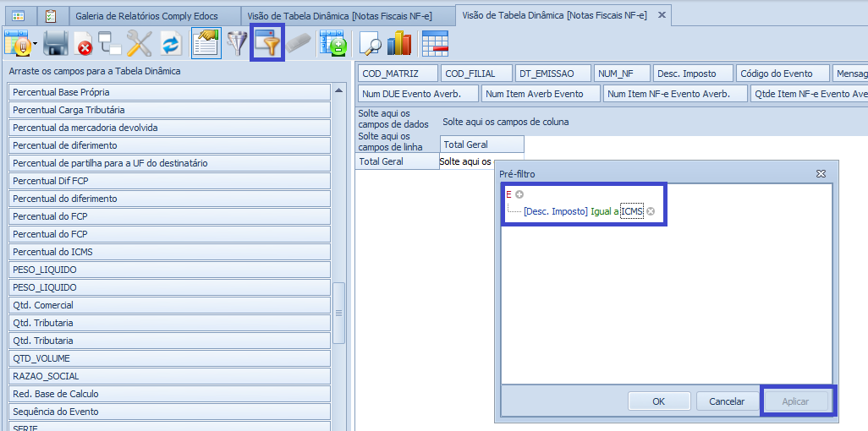Image resolution: width=868 pixels, height=431 pixels.
Task: Click the Num Item Averb Evento header
Action: [x=541, y=94]
